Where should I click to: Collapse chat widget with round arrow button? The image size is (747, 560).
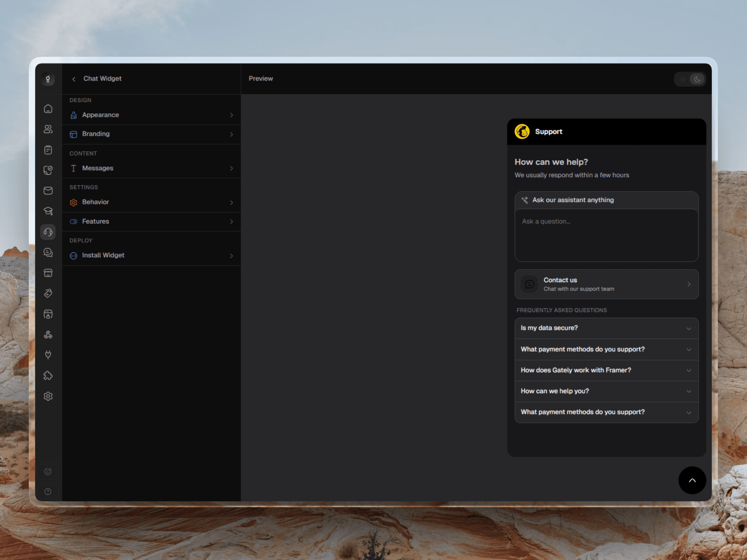[692, 480]
